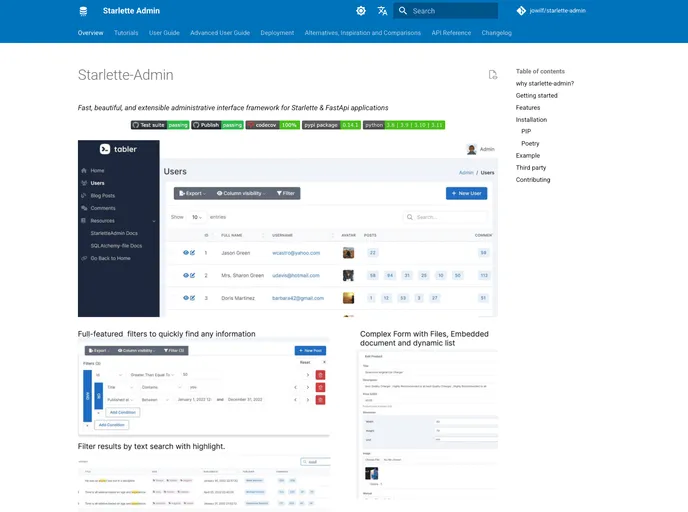The width and height of the screenshot is (688, 512).
Task: Open the API Reference tab
Action: click(451, 33)
